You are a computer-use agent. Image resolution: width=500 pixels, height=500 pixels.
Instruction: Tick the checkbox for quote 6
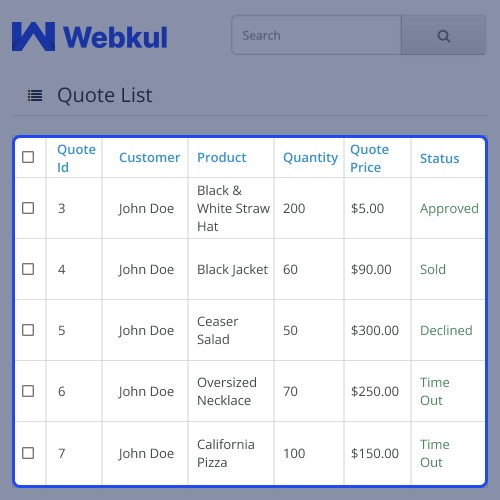pos(28,391)
